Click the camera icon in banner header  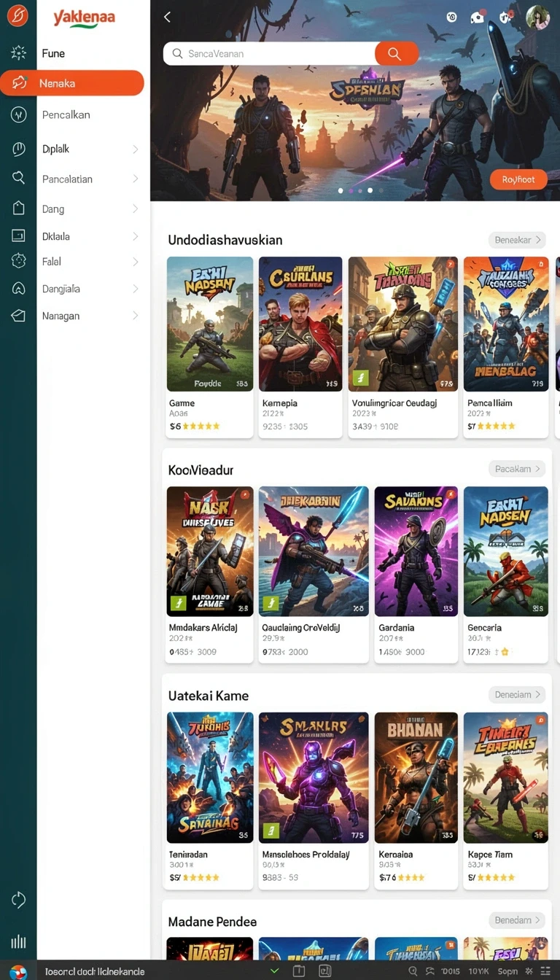click(x=452, y=17)
